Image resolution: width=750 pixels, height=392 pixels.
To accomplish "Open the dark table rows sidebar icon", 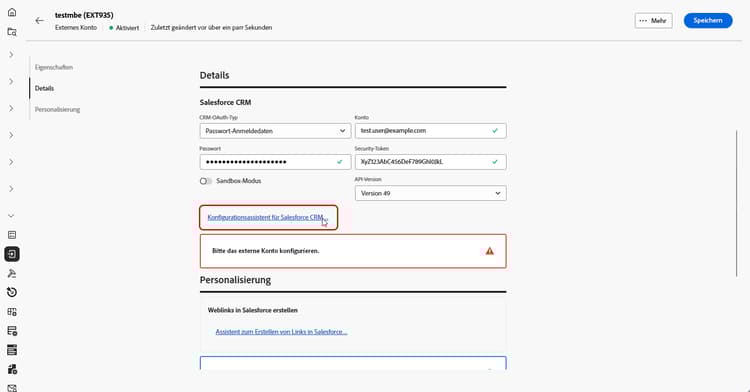I will click(12, 350).
